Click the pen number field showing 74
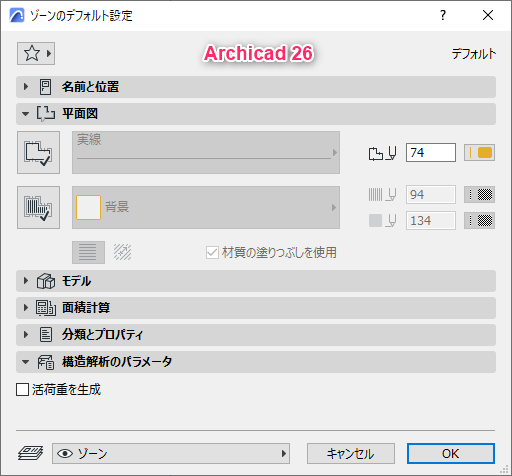512x476 pixels. click(x=431, y=153)
